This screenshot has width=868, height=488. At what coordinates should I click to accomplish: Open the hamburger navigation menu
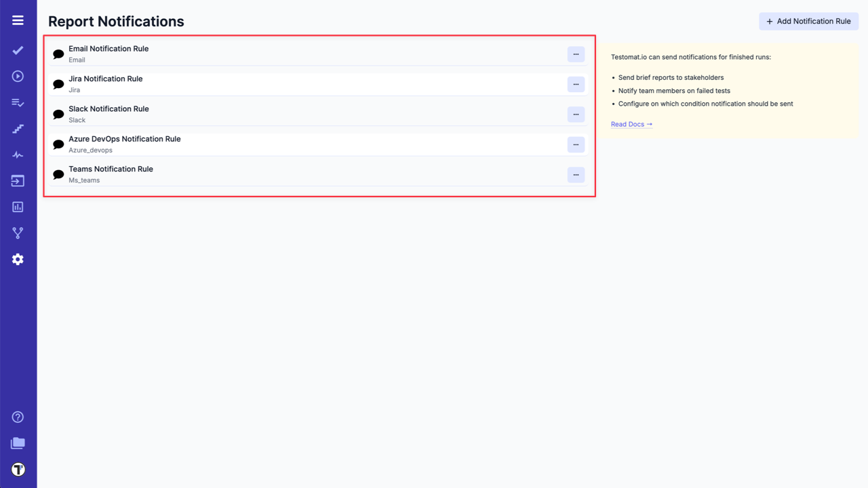[18, 20]
